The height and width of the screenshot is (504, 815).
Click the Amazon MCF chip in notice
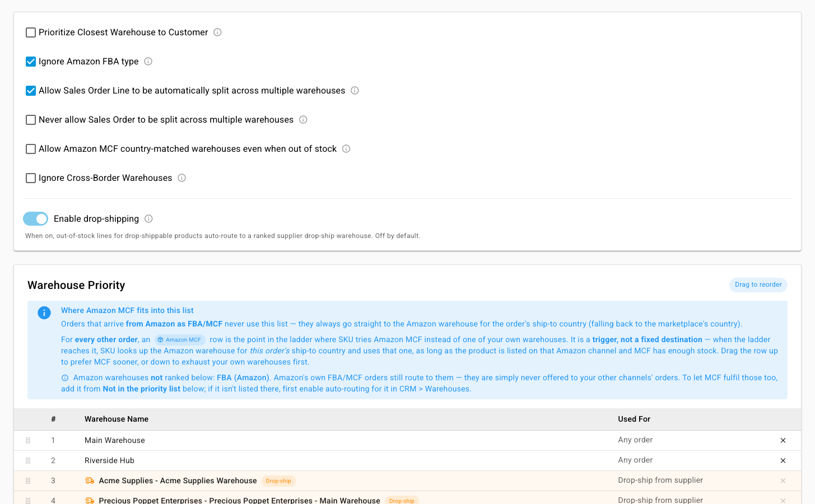click(180, 340)
